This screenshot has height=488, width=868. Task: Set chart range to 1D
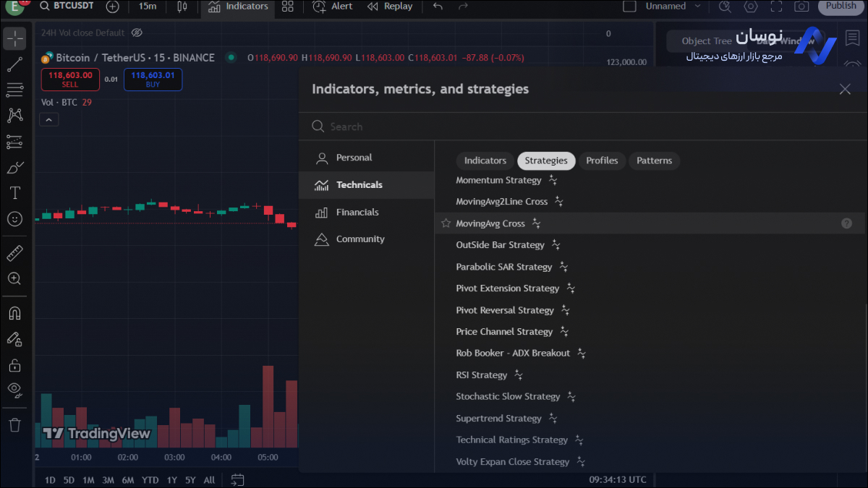49,480
